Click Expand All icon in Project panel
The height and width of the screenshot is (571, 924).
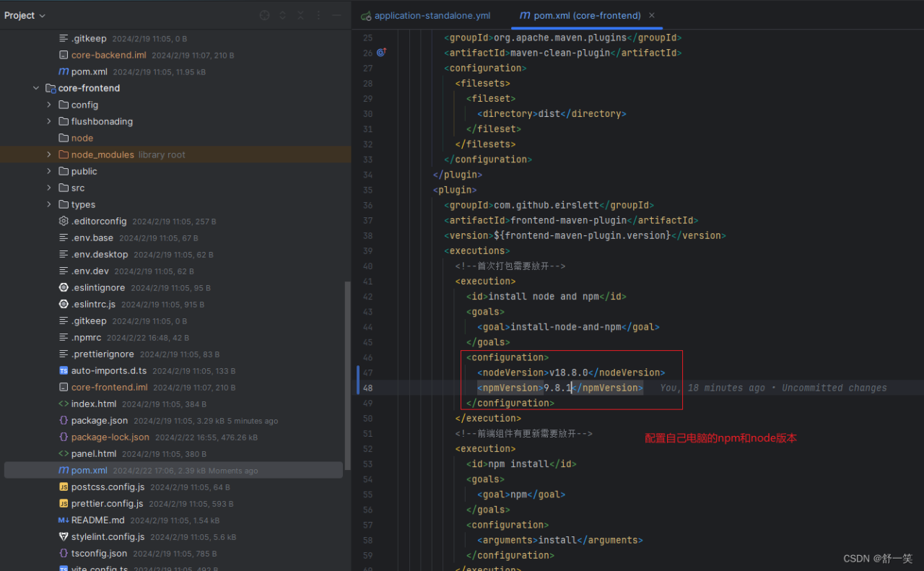click(282, 15)
